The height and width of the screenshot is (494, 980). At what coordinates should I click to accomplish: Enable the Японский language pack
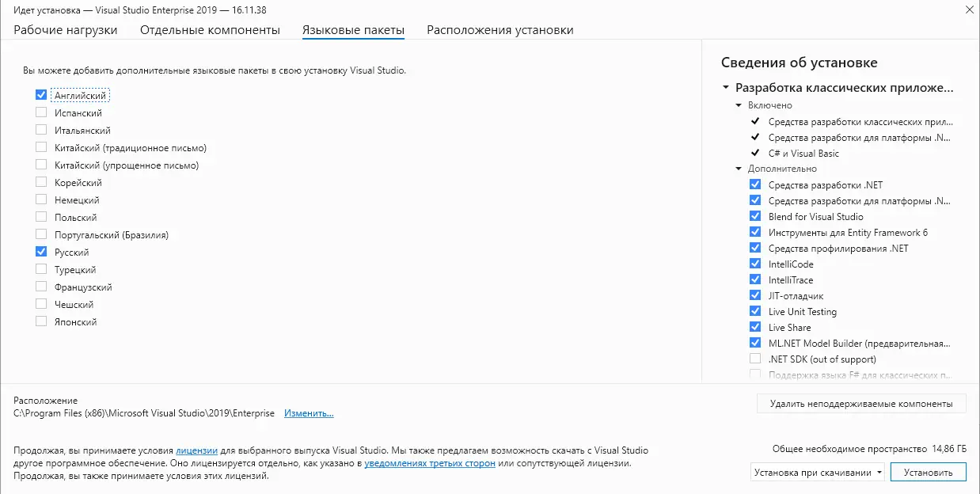coord(41,322)
